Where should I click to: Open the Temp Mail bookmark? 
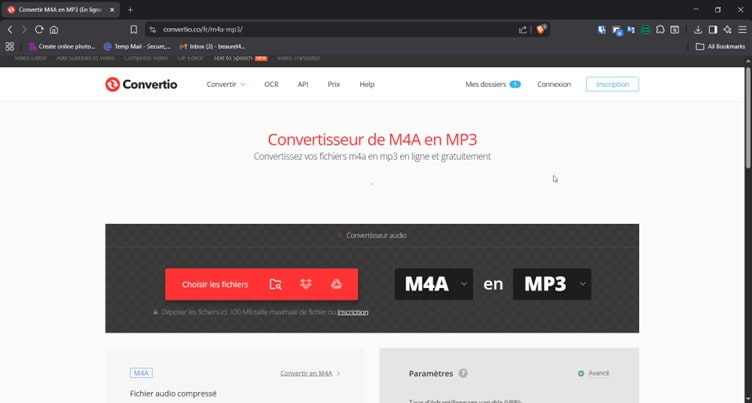coord(137,47)
